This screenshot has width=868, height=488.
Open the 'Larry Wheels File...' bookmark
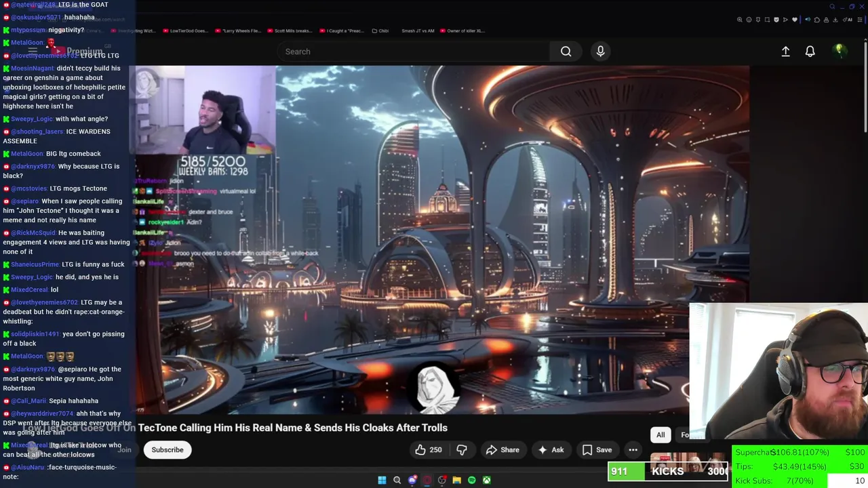237,30
